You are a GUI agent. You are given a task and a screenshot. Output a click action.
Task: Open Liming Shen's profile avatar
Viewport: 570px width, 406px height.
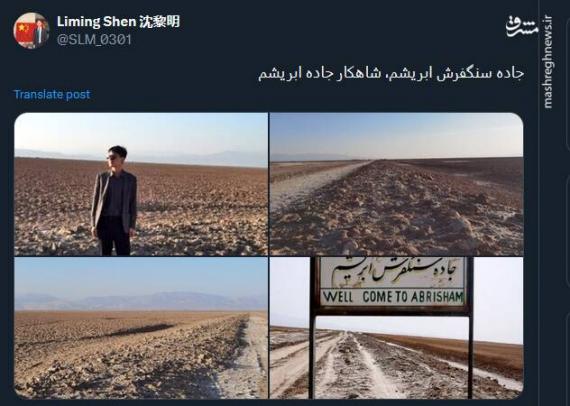point(31,31)
